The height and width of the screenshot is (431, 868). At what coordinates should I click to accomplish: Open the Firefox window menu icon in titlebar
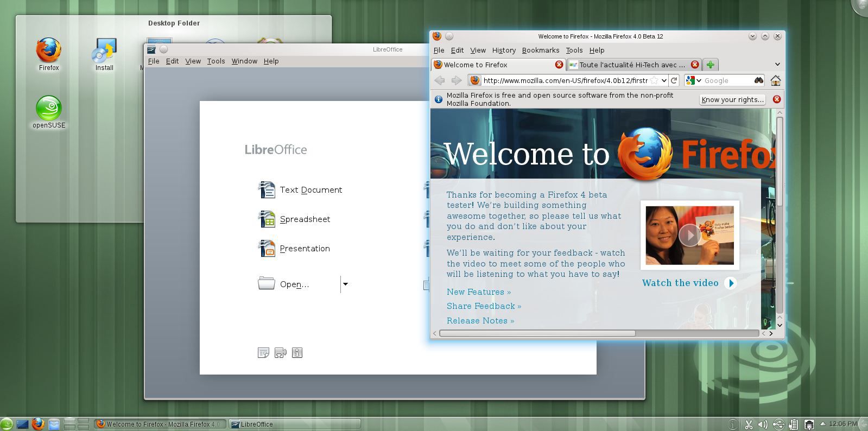click(x=437, y=36)
